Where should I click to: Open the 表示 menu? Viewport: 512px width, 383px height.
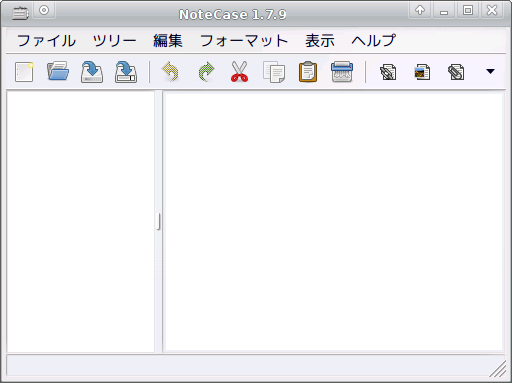click(x=320, y=41)
